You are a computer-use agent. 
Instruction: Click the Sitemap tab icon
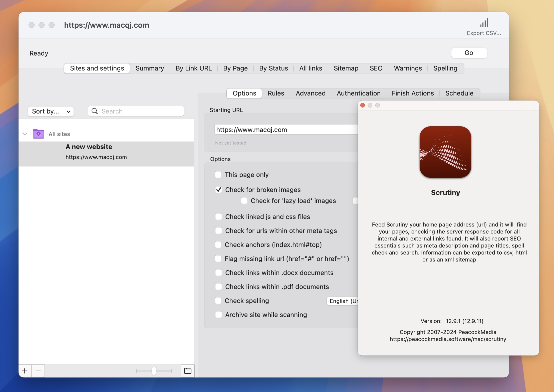coord(346,68)
